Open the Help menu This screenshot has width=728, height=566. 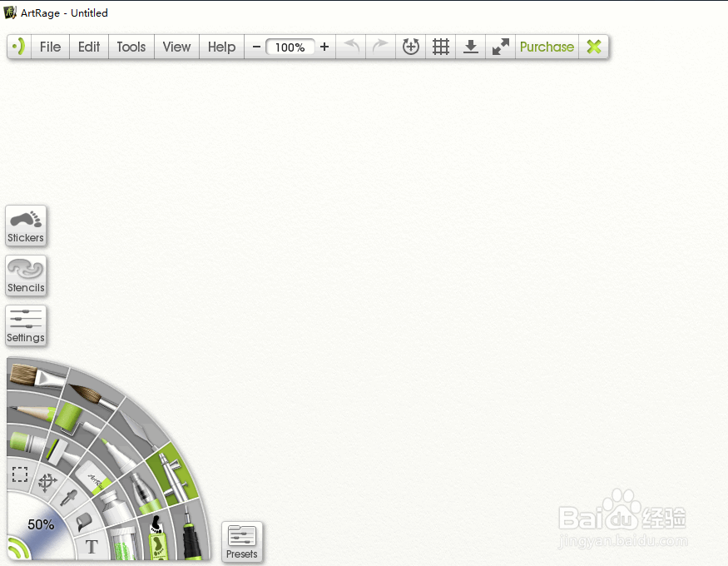pos(221,47)
